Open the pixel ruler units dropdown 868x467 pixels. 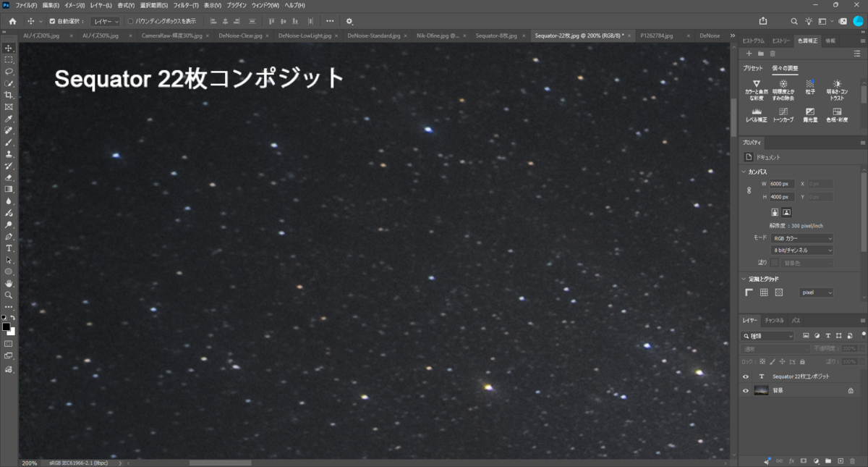[817, 293]
